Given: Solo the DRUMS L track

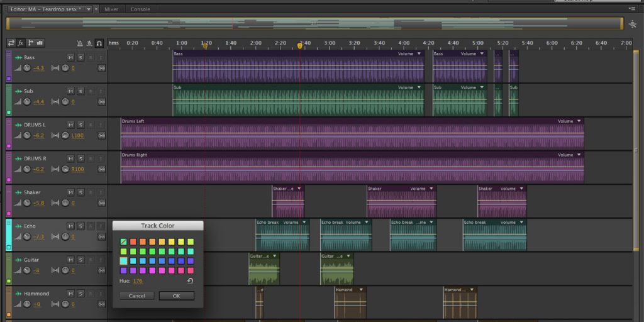Looking at the screenshot, I should (x=80, y=125).
